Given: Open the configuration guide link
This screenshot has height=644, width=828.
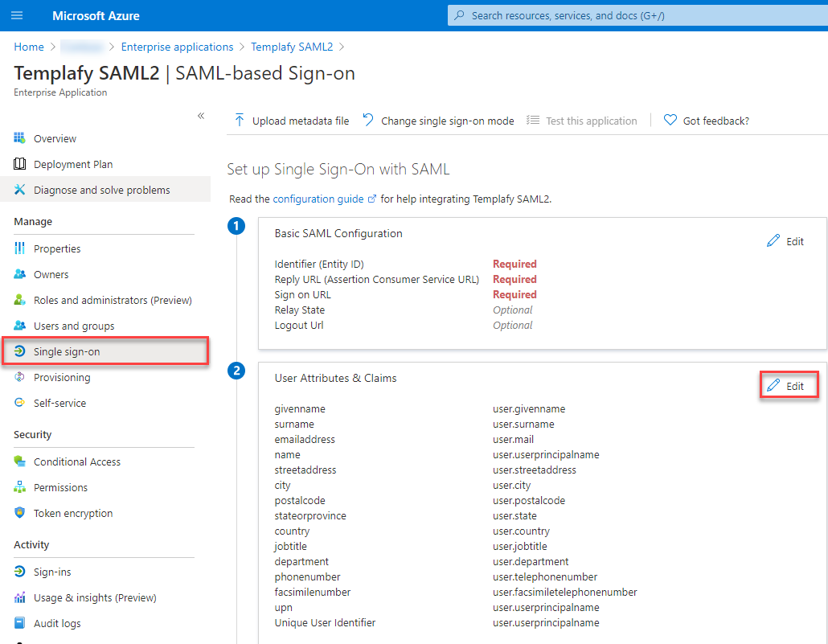Looking at the screenshot, I should (x=318, y=199).
